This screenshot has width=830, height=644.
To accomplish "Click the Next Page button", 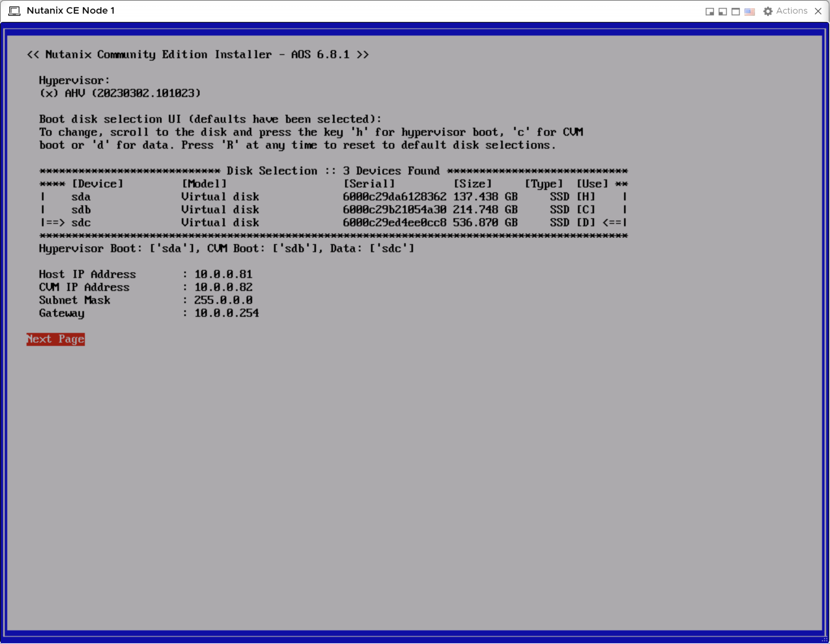I will tap(56, 339).
